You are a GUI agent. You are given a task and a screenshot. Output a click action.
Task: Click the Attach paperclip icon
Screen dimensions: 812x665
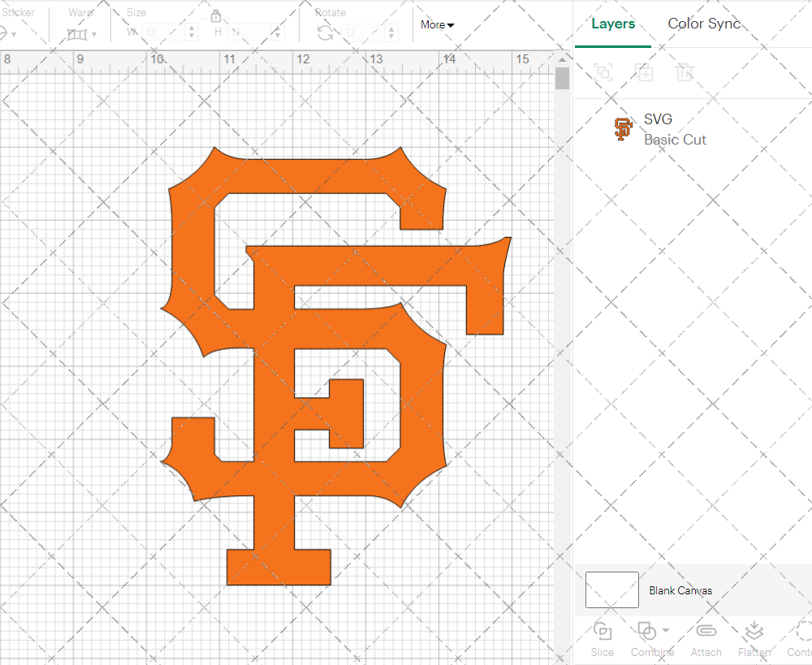click(706, 631)
